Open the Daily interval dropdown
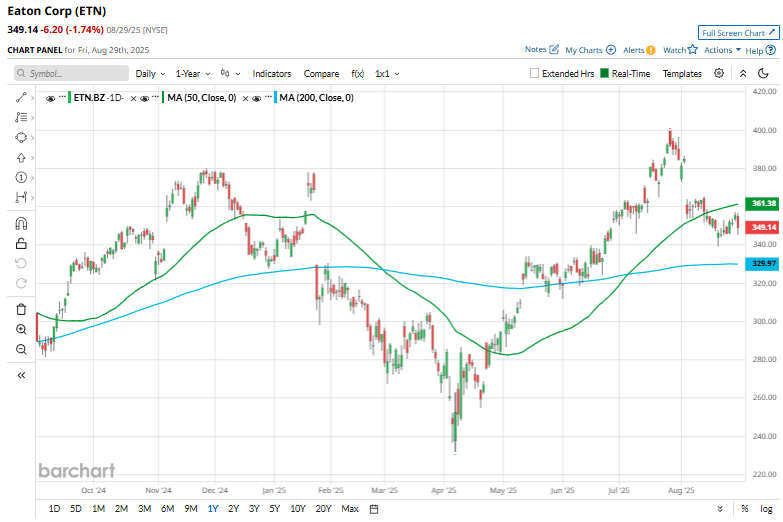This screenshot has height=522, width=783. click(150, 73)
